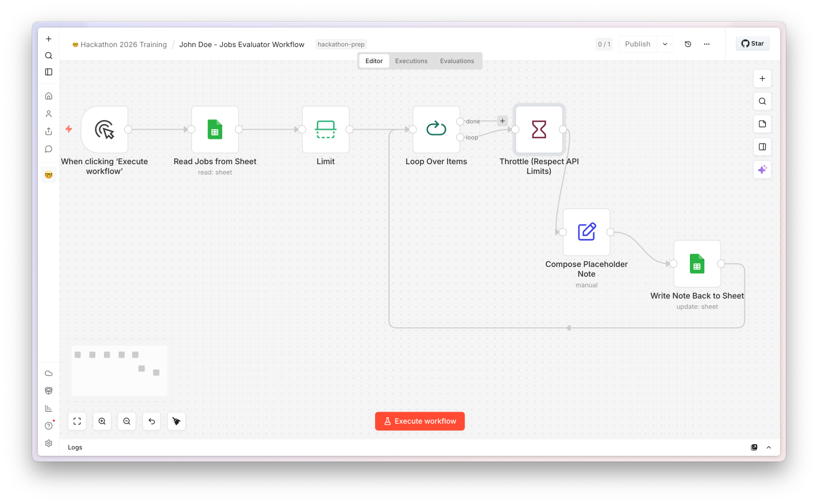
Task: Open the AI assistant sparkle button
Action: pyautogui.click(x=762, y=170)
